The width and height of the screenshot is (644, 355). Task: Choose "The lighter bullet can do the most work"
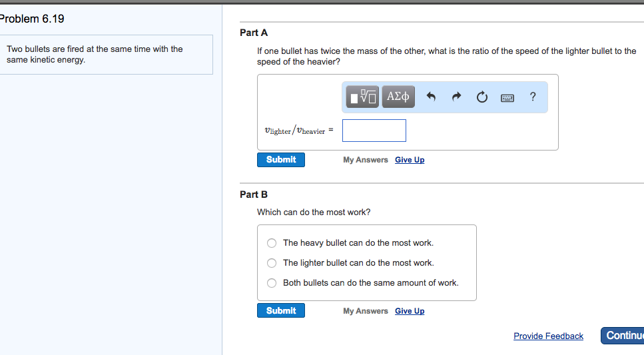272,263
